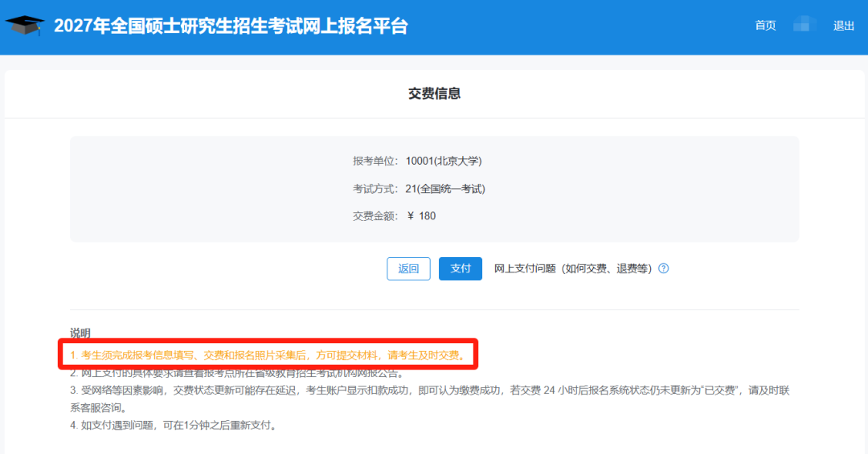868x454 pixels.
Task: Click the 交费信息 page heading
Action: pyautogui.click(x=435, y=93)
